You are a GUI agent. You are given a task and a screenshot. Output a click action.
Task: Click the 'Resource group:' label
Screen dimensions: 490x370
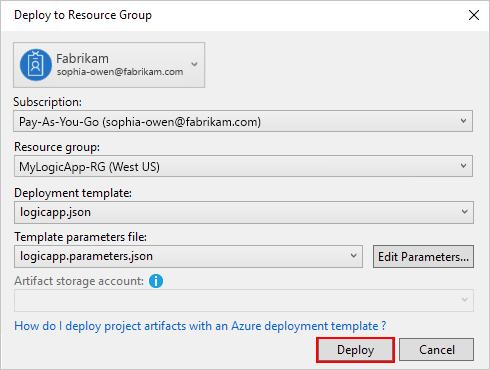coord(57,147)
